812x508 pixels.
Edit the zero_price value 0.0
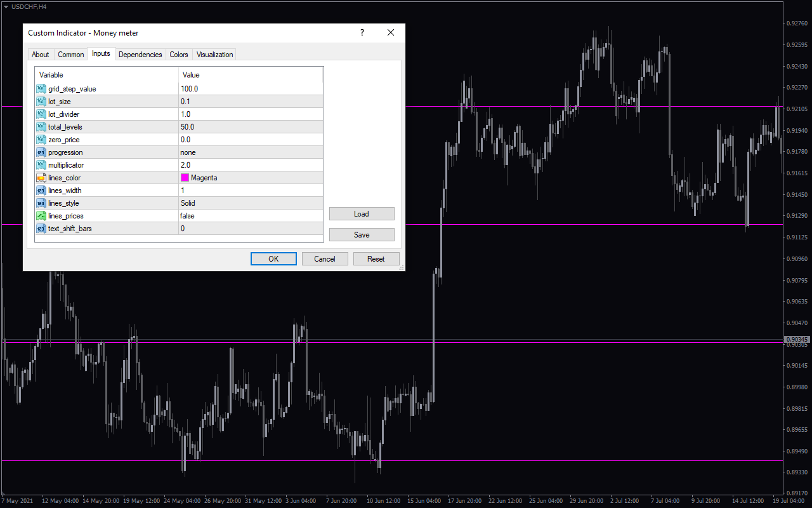point(251,140)
